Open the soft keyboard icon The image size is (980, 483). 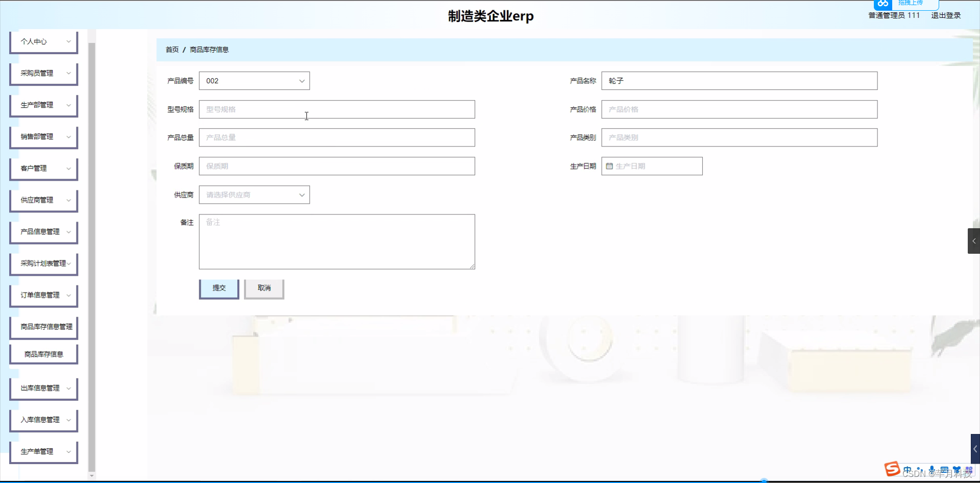(x=945, y=470)
